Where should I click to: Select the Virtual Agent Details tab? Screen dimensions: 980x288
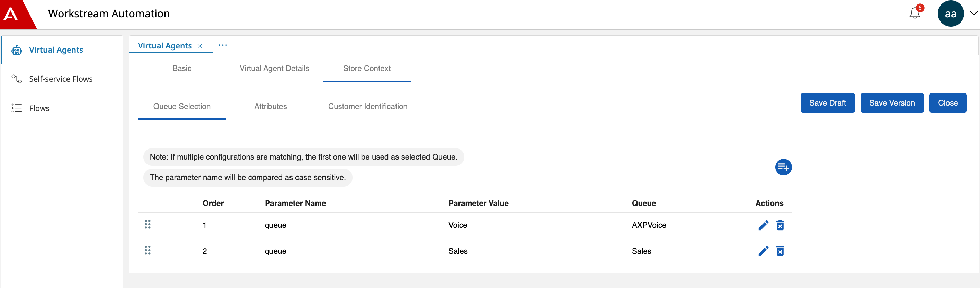(274, 69)
